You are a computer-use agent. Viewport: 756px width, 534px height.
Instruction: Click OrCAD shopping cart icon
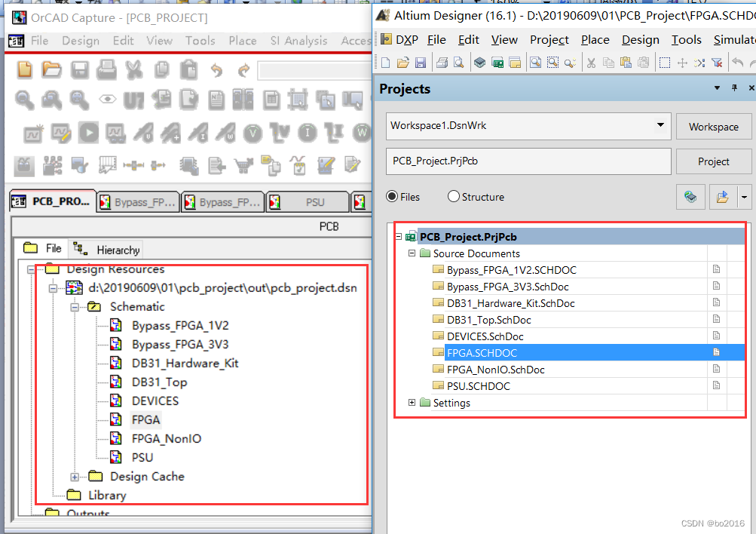[244, 165]
